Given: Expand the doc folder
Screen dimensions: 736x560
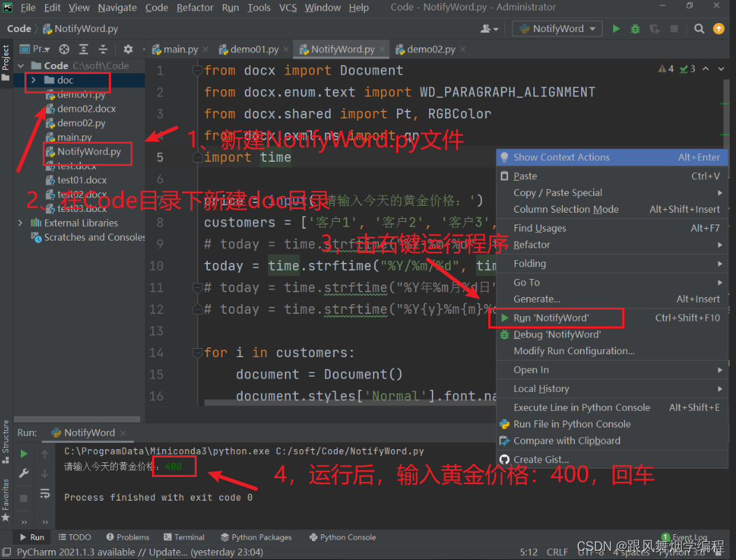Looking at the screenshot, I should coord(33,80).
